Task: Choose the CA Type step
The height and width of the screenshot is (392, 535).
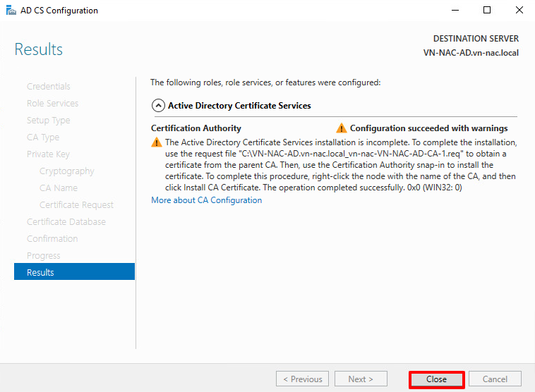Action: click(x=43, y=137)
